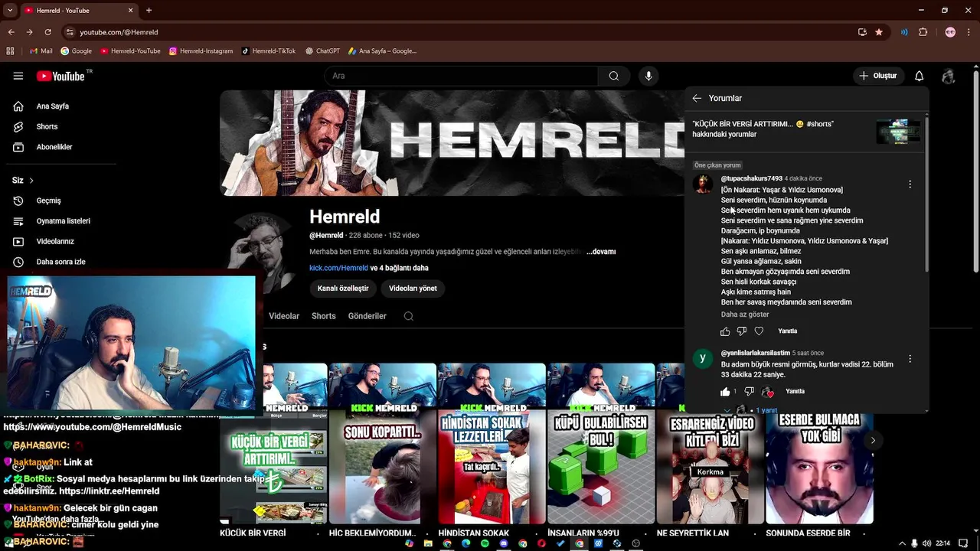The height and width of the screenshot is (551, 980).
Task: Reload the page in Chrome
Action: (x=47, y=32)
